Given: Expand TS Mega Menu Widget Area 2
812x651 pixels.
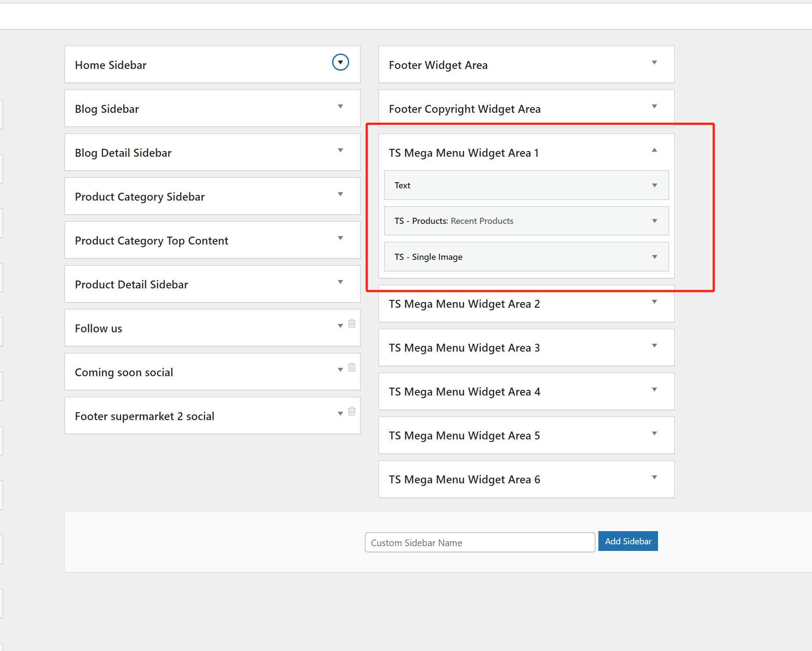Looking at the screenshot, I should click(654, 302).
